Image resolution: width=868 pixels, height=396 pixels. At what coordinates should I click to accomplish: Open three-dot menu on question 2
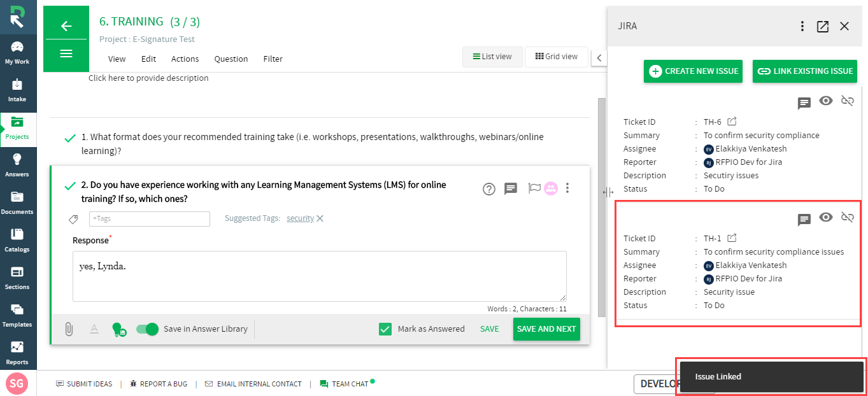(x=567, y=188)
